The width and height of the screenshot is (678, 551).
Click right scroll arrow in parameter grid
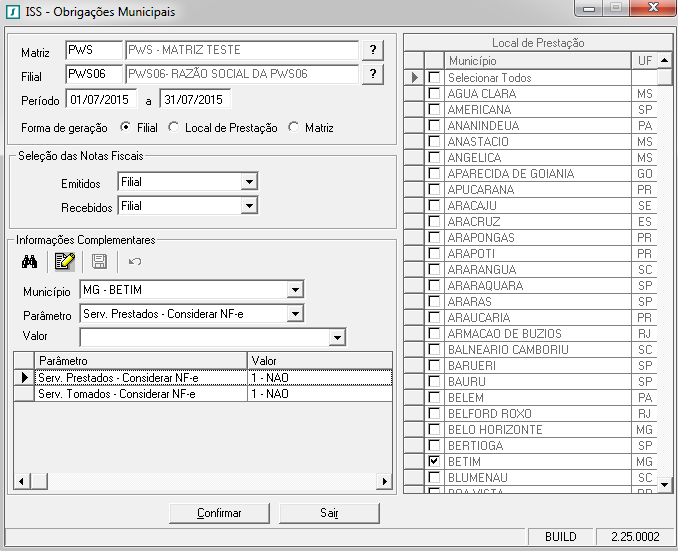384,481
